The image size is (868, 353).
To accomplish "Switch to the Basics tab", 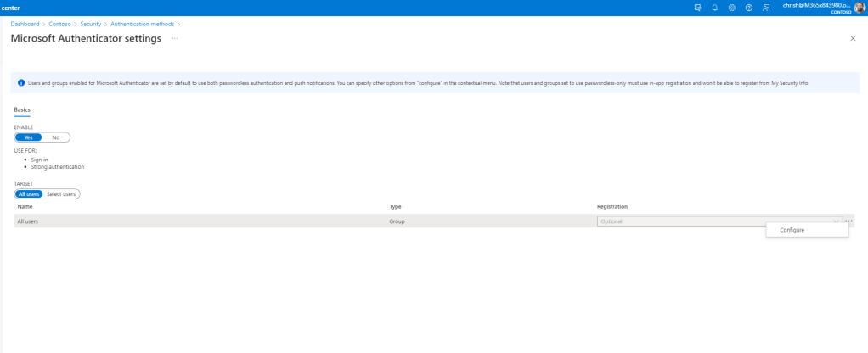I will pyautogui.click(x=23, y=110).
